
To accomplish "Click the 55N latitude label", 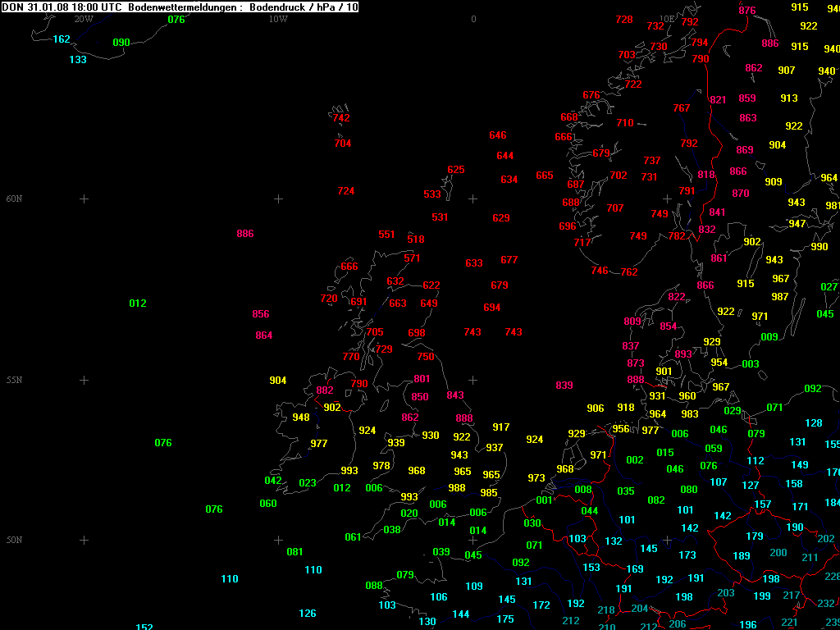I will tap(14, 381).
